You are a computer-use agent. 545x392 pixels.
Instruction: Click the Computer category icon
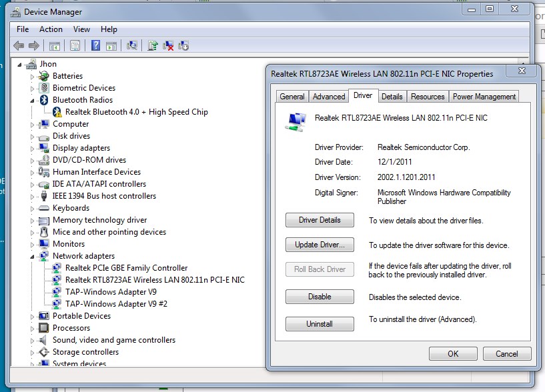44,124
